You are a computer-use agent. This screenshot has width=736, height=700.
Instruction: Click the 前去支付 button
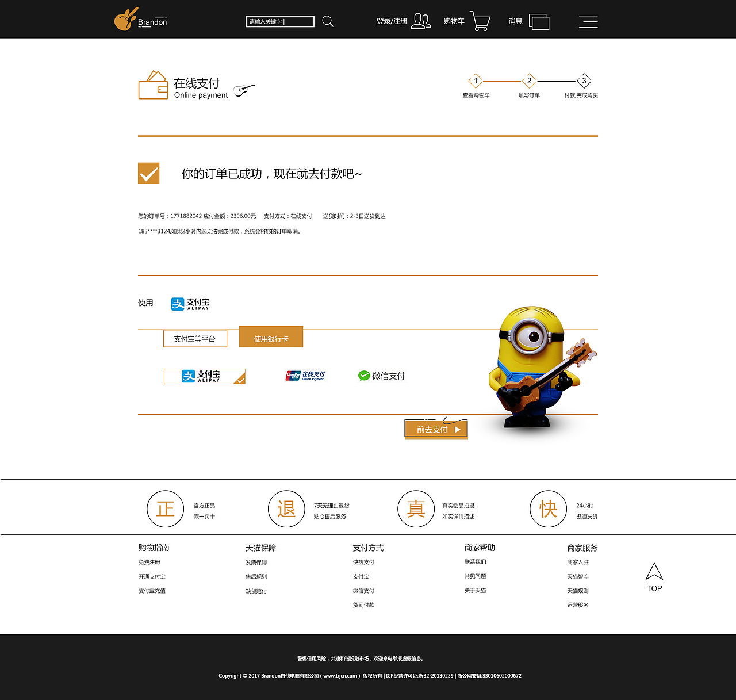click(436, 429)
